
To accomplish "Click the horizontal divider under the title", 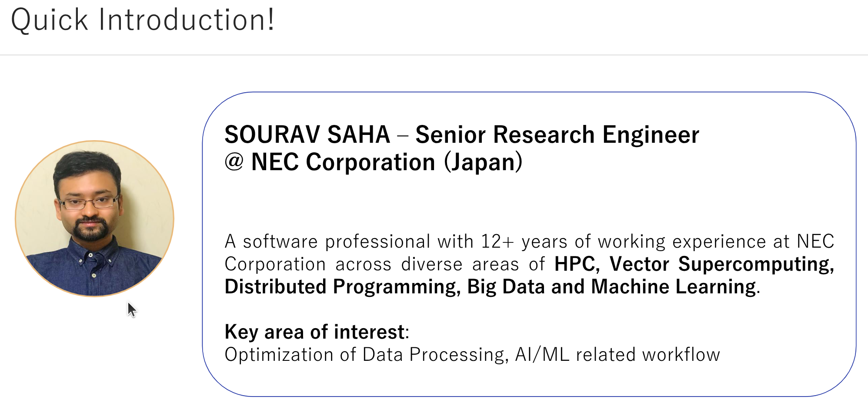I will [x=434, y=55].
